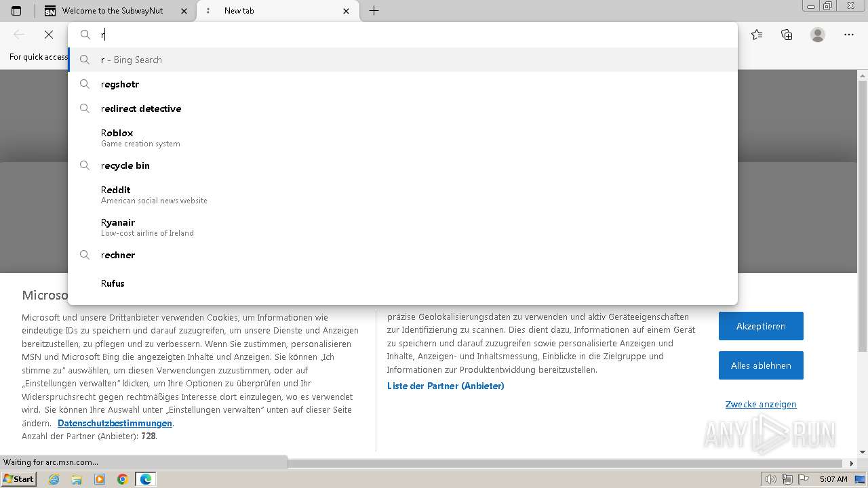Click the scroll down arrow
The width and height of the screenshot is (868, 488).
pyautogui.click(x=863, y=451)
